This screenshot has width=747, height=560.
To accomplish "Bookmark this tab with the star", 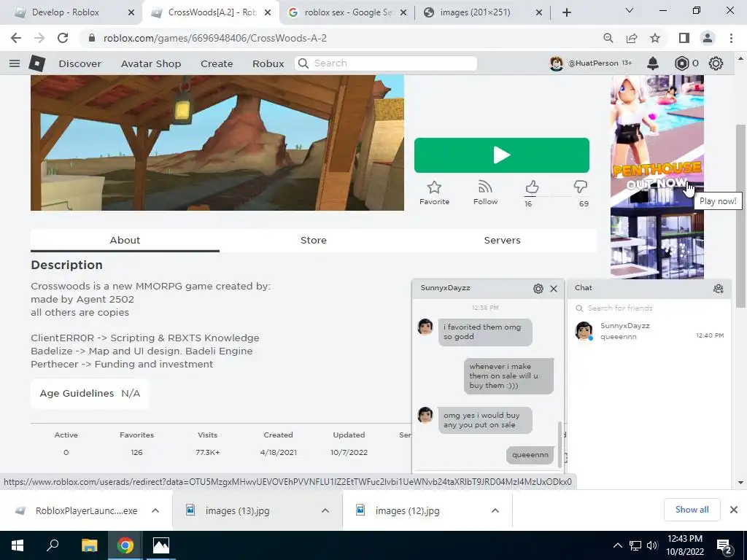I will click(x=655, y=38).
